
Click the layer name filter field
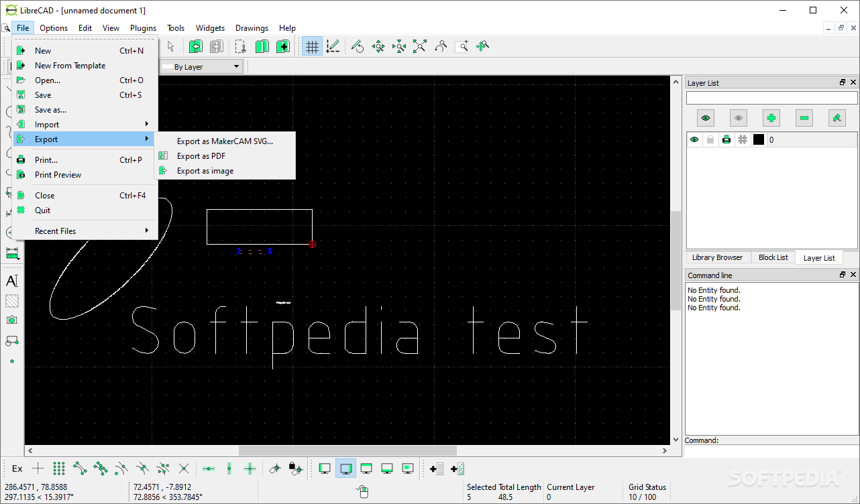[771, 98]
